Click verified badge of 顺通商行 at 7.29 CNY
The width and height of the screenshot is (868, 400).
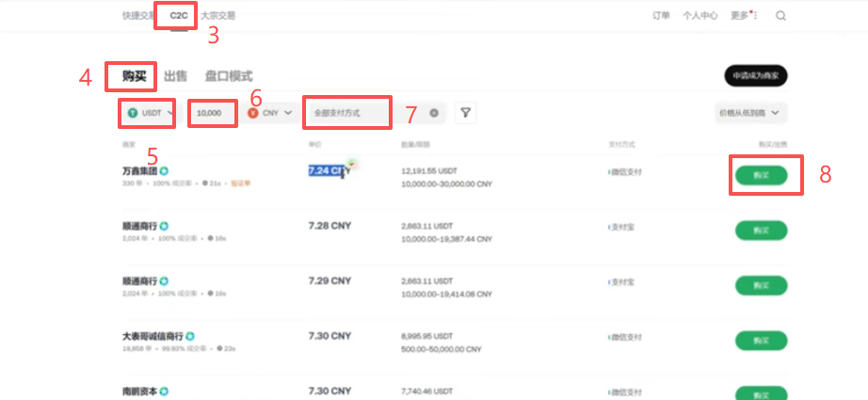pyautogui.click(x=165, y=281)
